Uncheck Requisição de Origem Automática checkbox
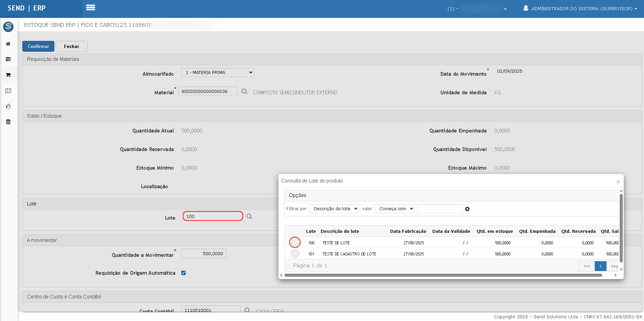The image size is (644, 321). point(184,273)
